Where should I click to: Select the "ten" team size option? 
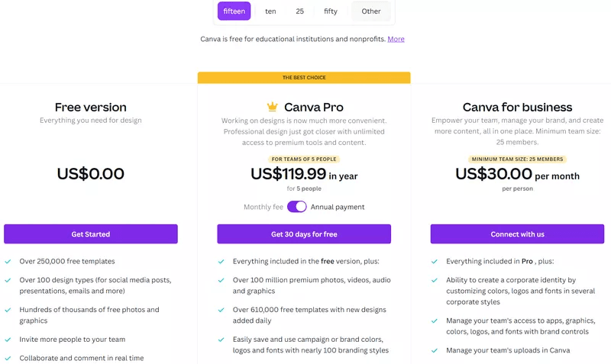(x=270, y=11)
